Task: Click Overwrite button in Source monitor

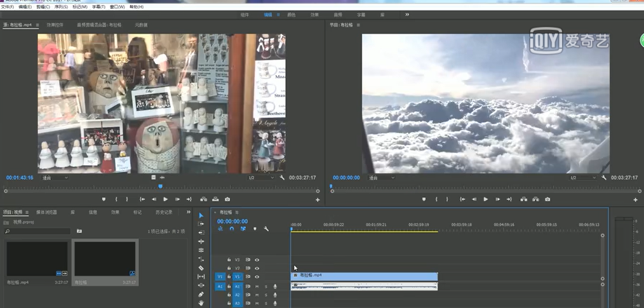Action: point(215,199)
